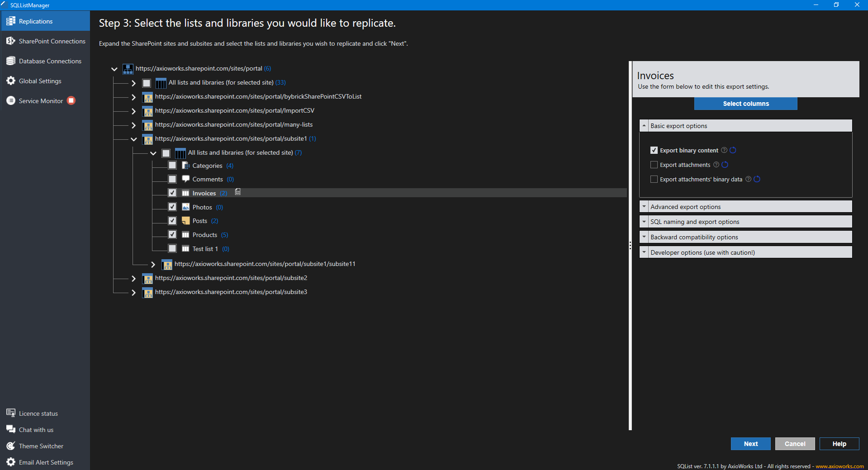This screenshot has height=470, width=868.
Task: Open the www.axioworks.com link
Action: 840,466
